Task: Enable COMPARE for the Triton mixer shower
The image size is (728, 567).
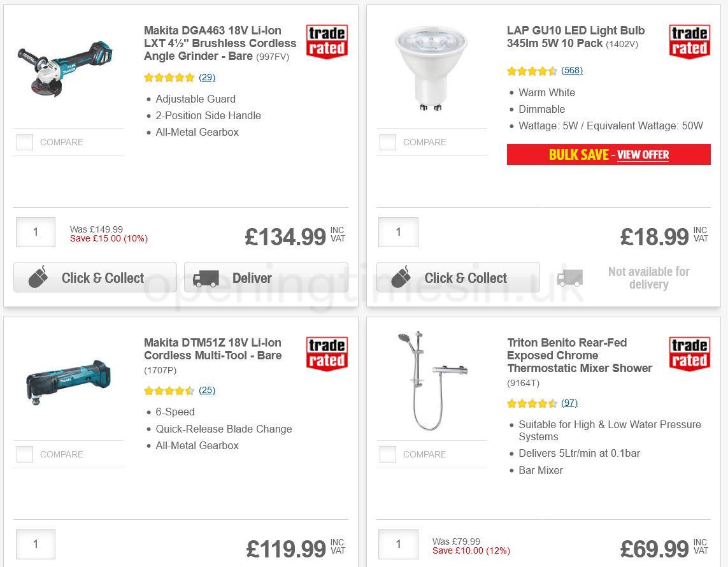Action: click(387, 454)
